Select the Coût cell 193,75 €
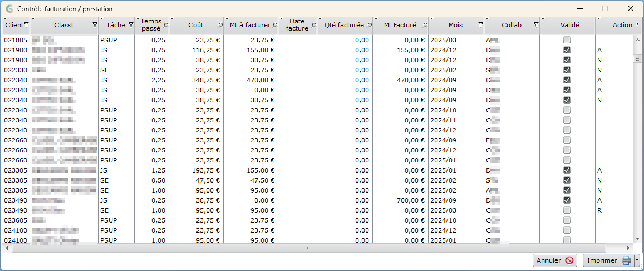This screenshot has width=644, height=271. [x=196, y=170]
